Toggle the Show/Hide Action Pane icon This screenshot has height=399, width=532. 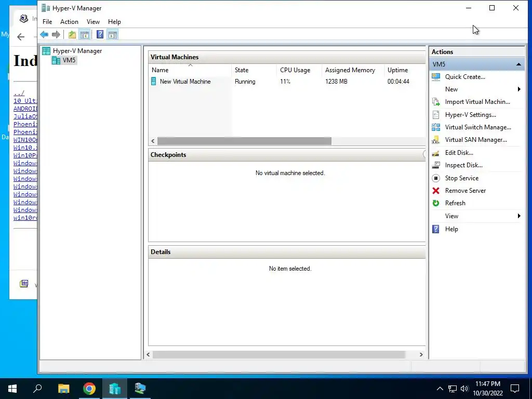click(x=113, y=35)
